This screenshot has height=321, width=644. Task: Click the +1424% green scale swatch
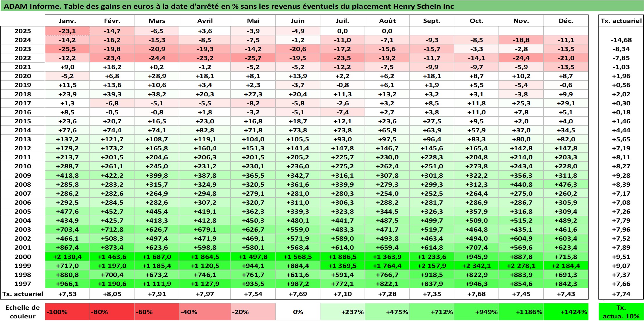[566, 312]
